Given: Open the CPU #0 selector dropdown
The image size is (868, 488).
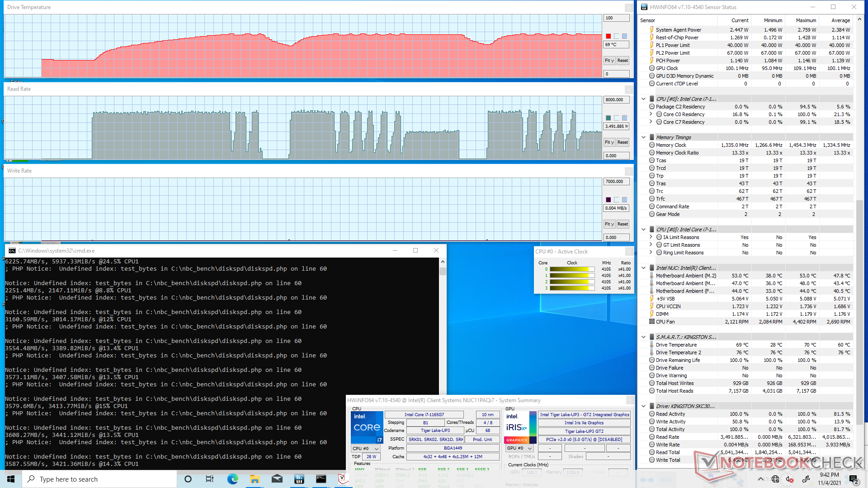Looking at the screenshot, I should click(365, 449).
